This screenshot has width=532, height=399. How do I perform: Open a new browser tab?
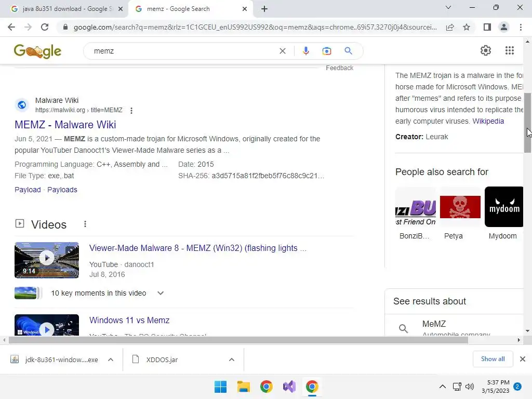click(264, 9)
